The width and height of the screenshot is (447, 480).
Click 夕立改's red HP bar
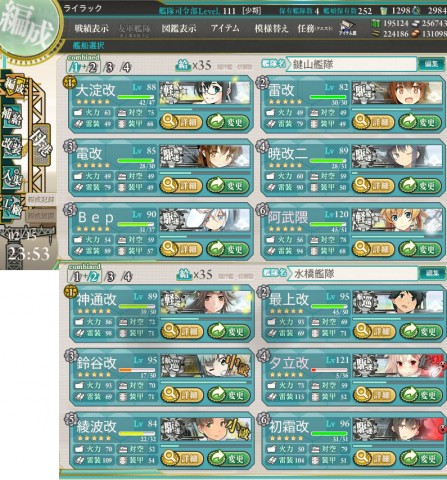click(x=329, y=370)
